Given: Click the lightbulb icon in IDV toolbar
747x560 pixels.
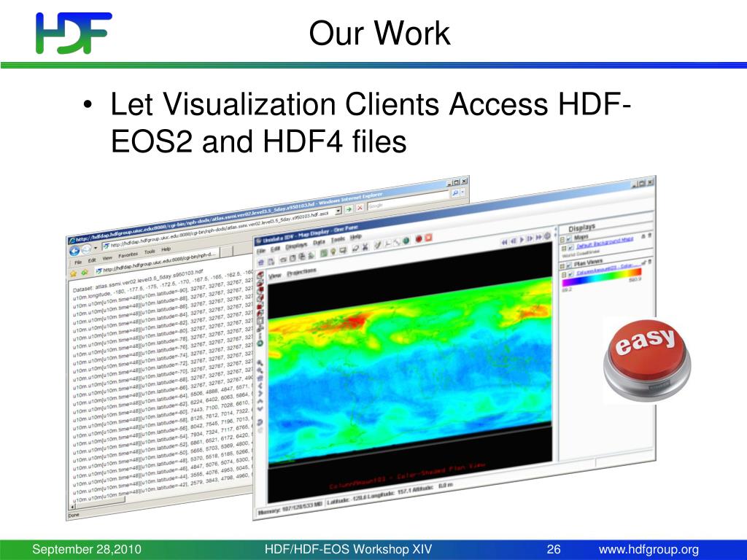Looking at the screenshot, I should 332,251.
